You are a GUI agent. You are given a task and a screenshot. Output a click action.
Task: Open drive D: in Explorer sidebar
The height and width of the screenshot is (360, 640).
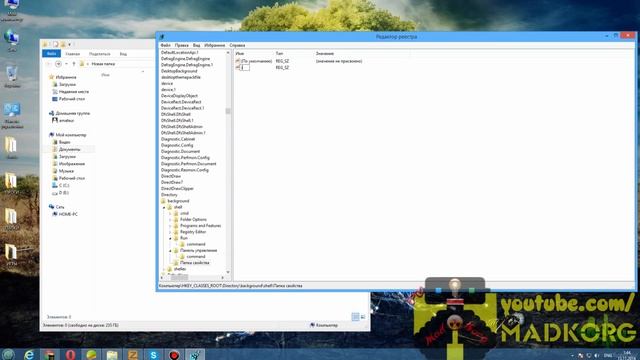click(x=64, y=193)
